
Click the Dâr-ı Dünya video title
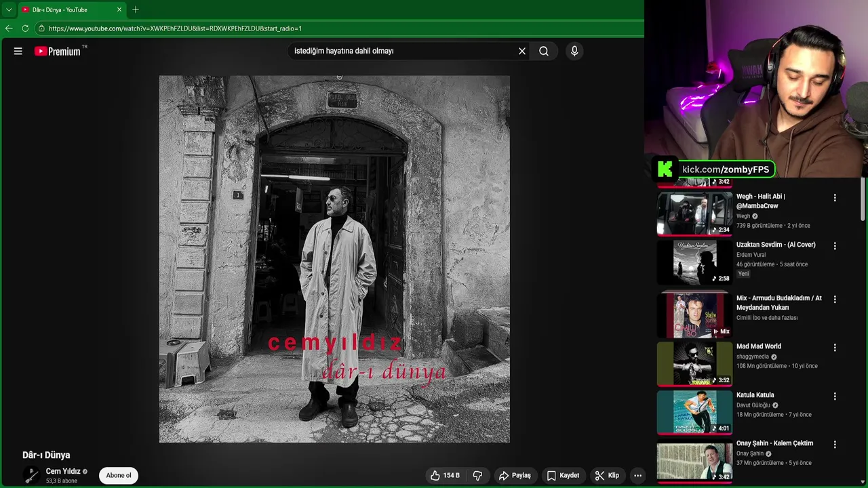point(46,455)
